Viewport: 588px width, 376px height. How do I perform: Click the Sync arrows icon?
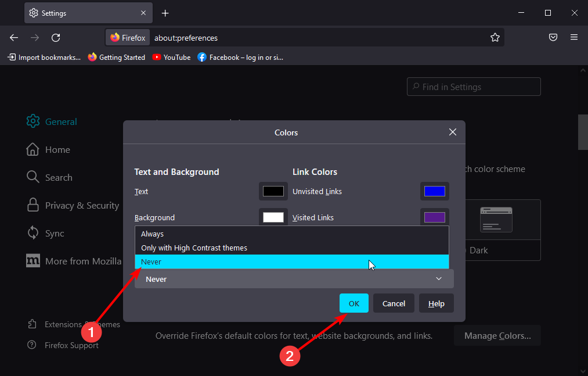point(33,233)
